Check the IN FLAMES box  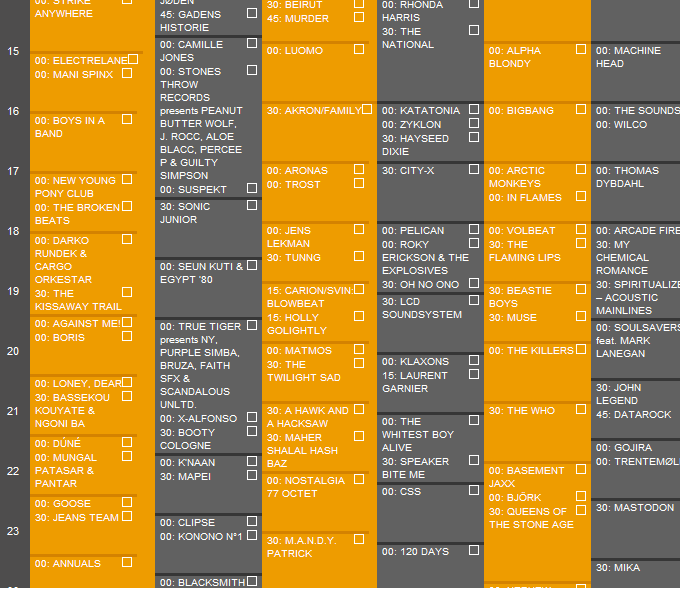pos(581,196)
